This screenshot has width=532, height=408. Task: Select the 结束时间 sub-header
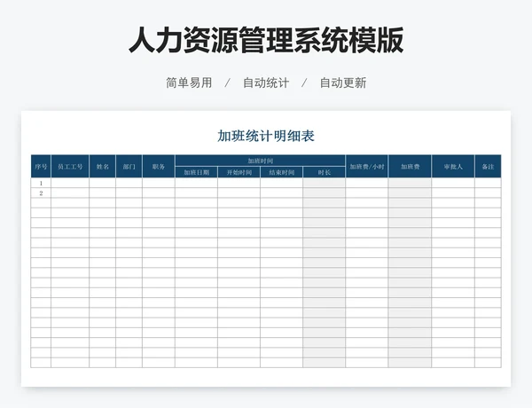click(x=282, y=172)
